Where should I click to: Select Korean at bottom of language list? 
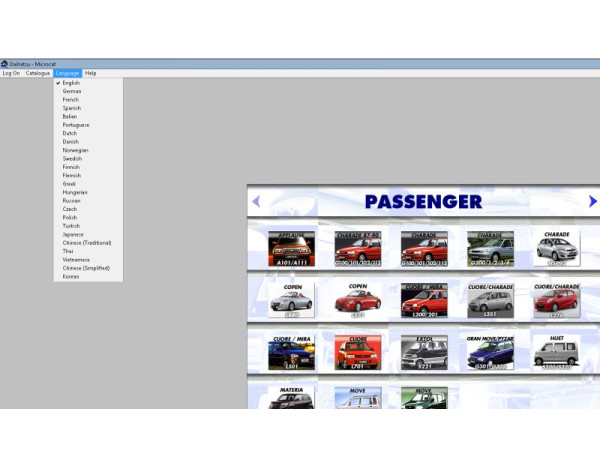tap(71, 276)
